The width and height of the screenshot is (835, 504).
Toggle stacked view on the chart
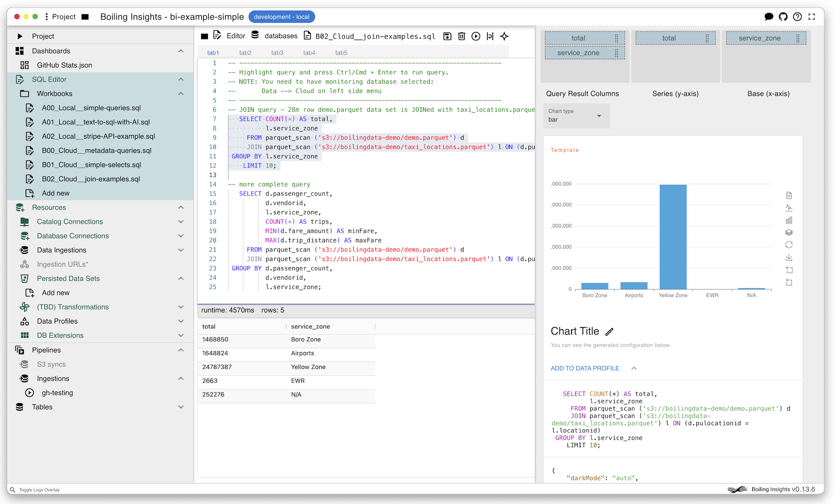click(x=789, y=232)
